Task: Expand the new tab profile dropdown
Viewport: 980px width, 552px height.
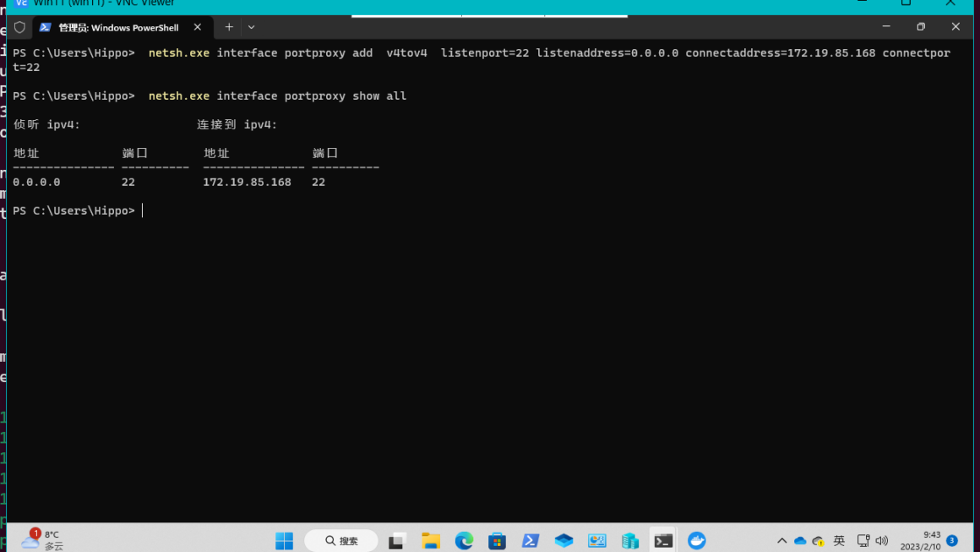Action: [x=251, y=27]
